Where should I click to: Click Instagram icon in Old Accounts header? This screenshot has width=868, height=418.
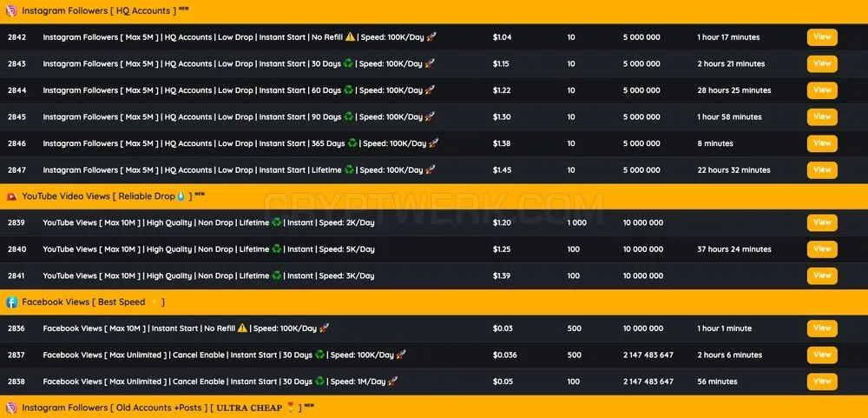(x=11, y=408)
